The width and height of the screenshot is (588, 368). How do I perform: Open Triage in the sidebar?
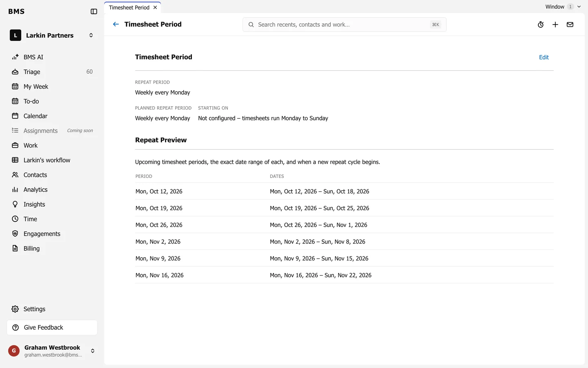(52, 72)
